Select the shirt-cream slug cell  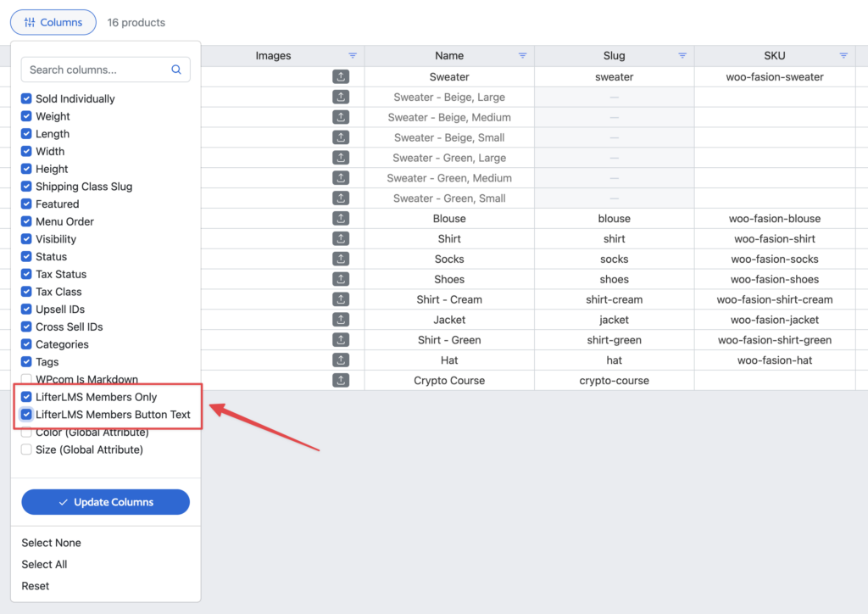(x=614, y=299)
